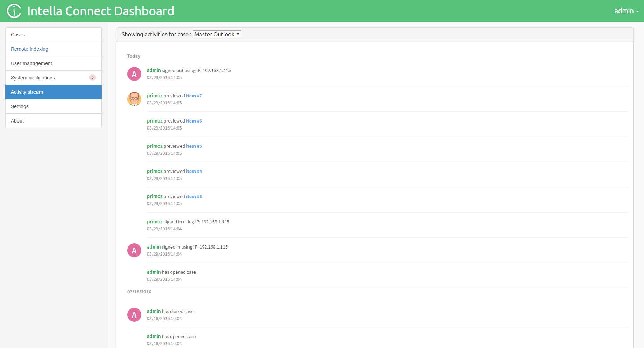Click the Settings entry in the left sidebar
Image resolution: width=644 pixels, height=348 pixels.
coord(20,106)
